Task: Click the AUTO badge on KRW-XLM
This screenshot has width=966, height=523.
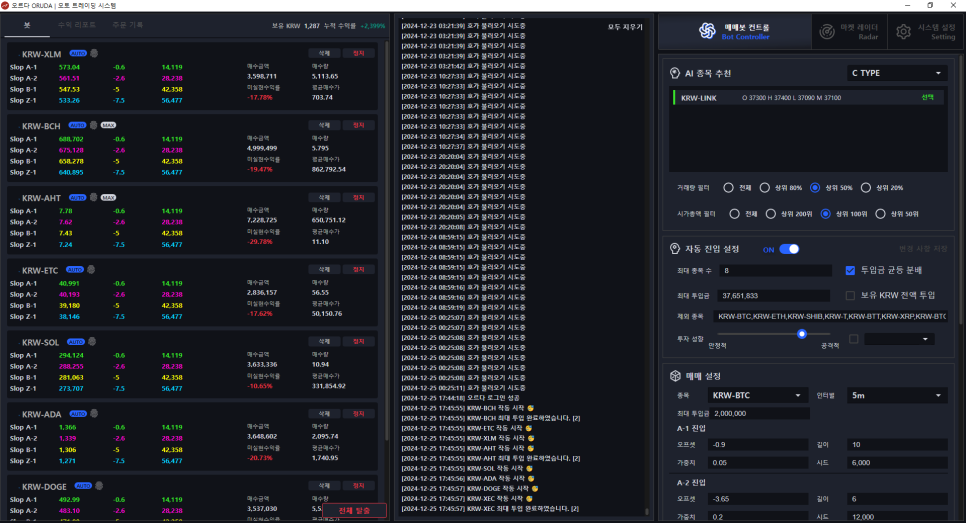Action: [78, 52]
